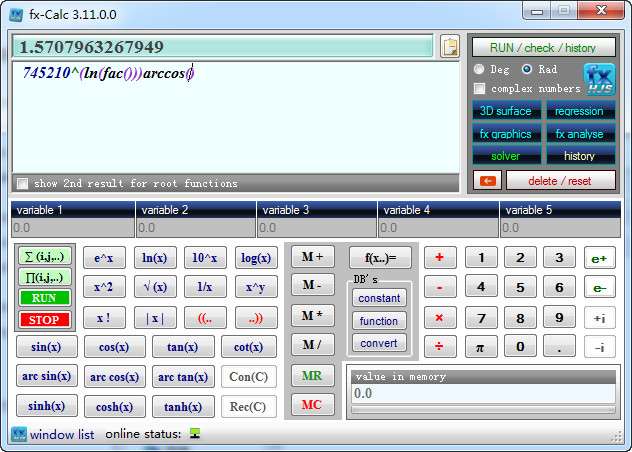Click the value in memory field
Viewport: 632px width, 452px height.
point(483,393)
